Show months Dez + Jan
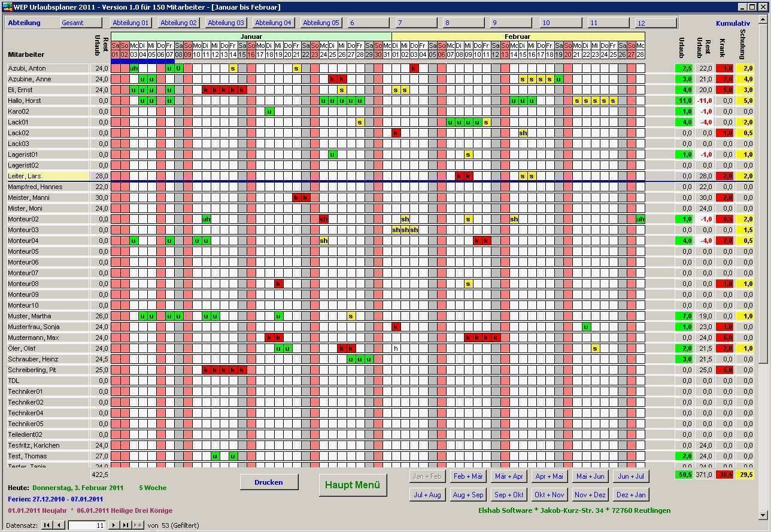 (630, 495)
